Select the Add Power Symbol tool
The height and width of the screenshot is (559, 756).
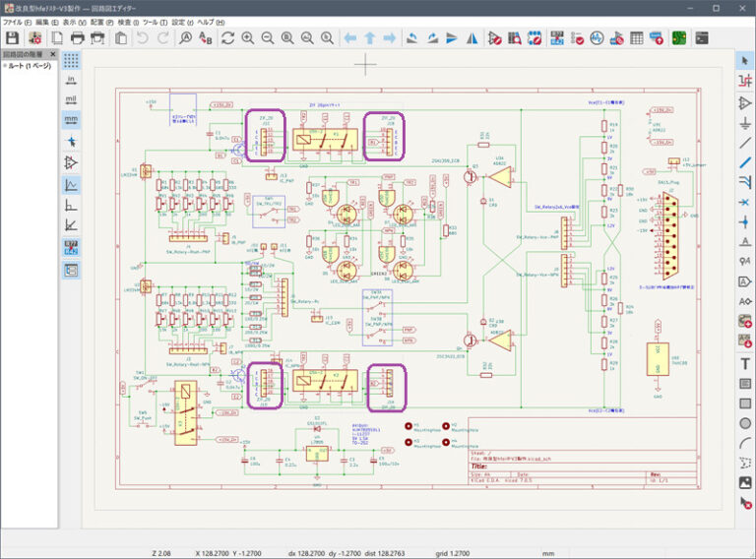745,123
